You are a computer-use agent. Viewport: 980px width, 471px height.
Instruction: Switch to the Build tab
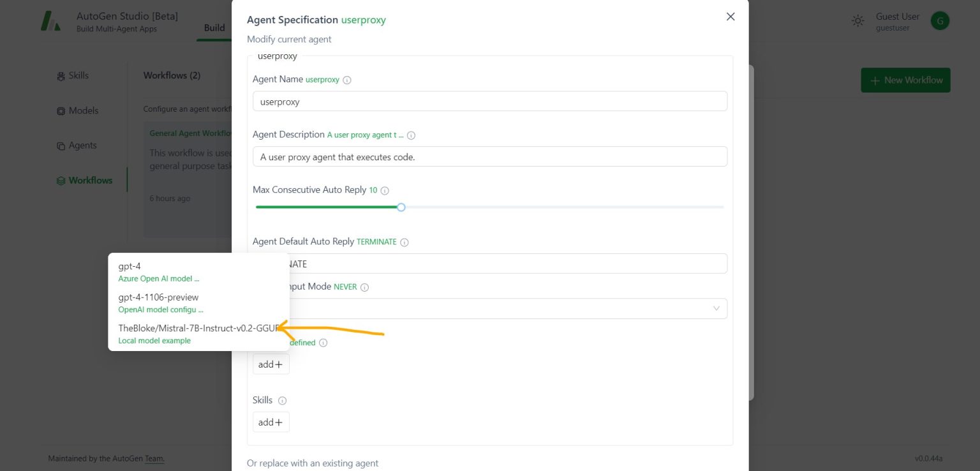point(214,28)
